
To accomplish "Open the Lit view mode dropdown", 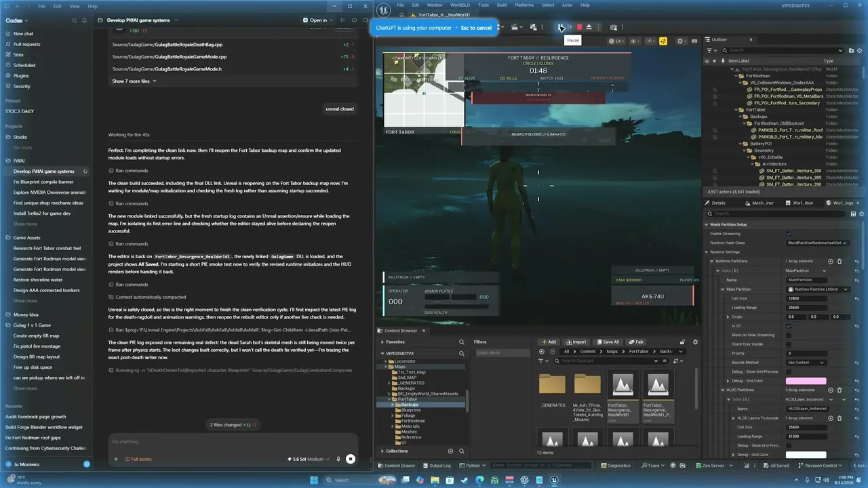I will 616,41.
